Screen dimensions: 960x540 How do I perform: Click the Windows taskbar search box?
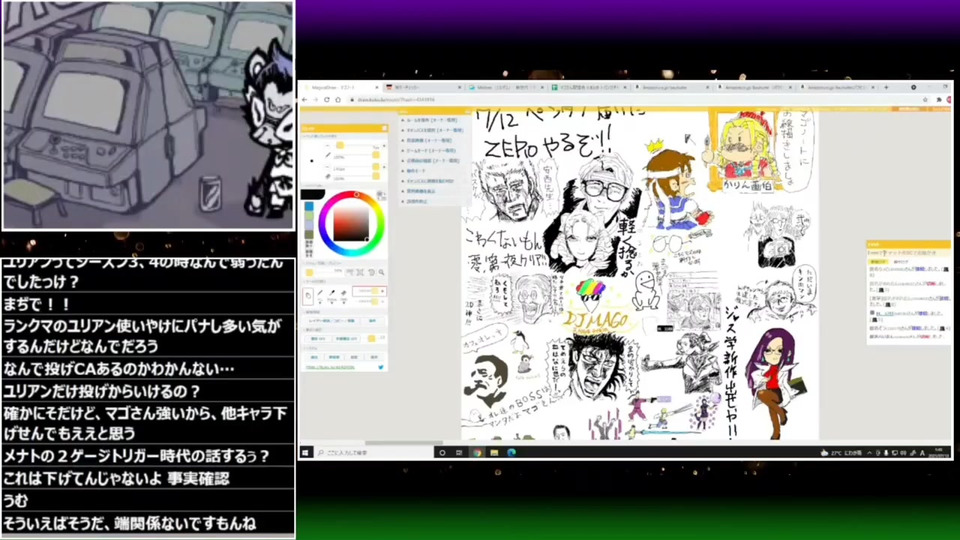pyautogui.click(x=375, y=452)
